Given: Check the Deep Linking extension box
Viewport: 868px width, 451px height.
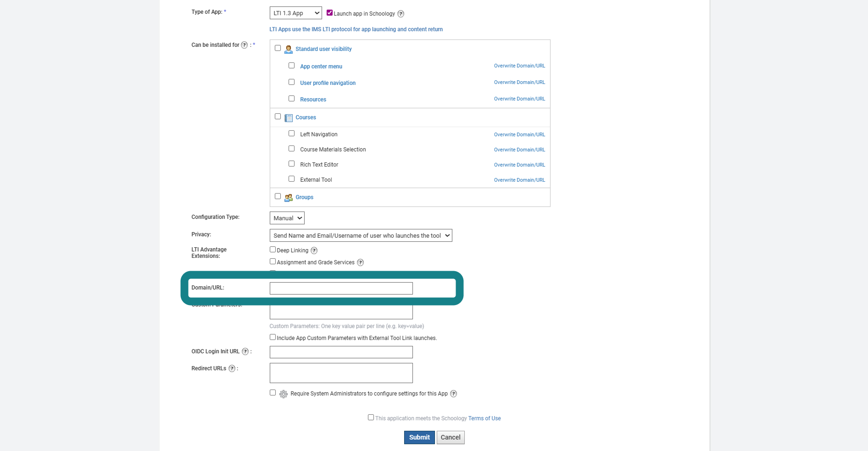Looking at the screenshot, I should pos(273,250).
